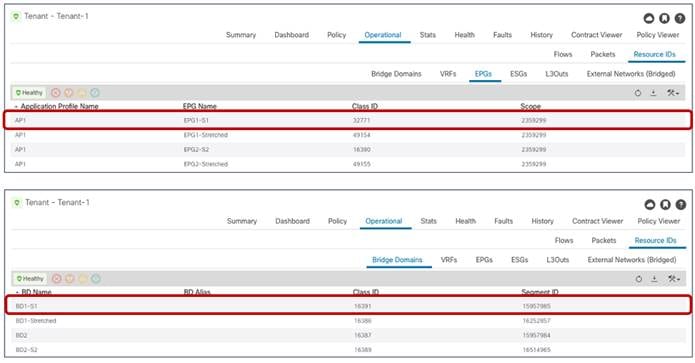Click the orange major fault icon above EPGs table
This screenshot has height=363, width=695.
point(69,93)
